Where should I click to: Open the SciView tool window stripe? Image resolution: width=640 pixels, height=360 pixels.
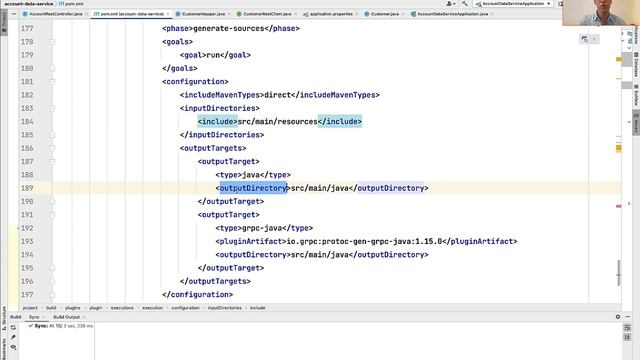click(636, 95)
